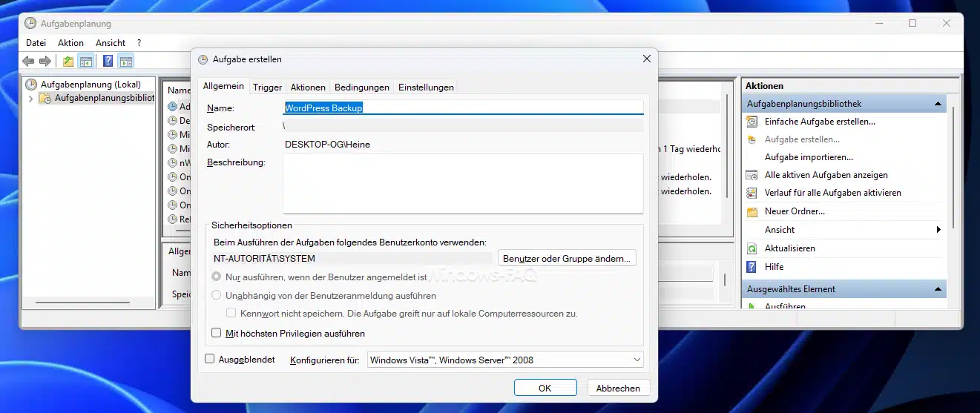This screenshot has height=413, width=980.
Task: Check the Ausgeblendet checkbox
Action: coord(210,359)
